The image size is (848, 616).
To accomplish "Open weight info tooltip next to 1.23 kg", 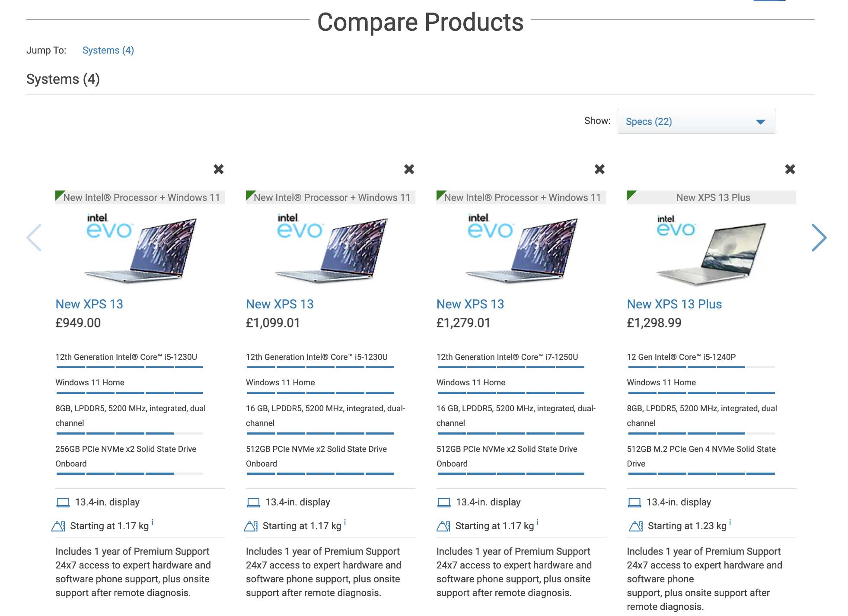I will (x=730, y=522).
